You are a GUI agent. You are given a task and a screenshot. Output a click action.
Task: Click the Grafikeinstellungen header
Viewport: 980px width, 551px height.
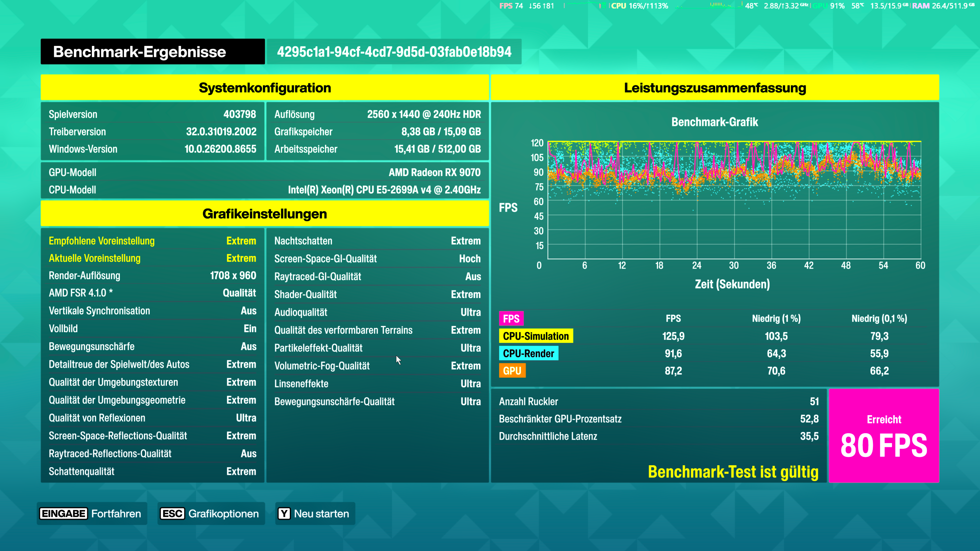(x=265, y=214)
